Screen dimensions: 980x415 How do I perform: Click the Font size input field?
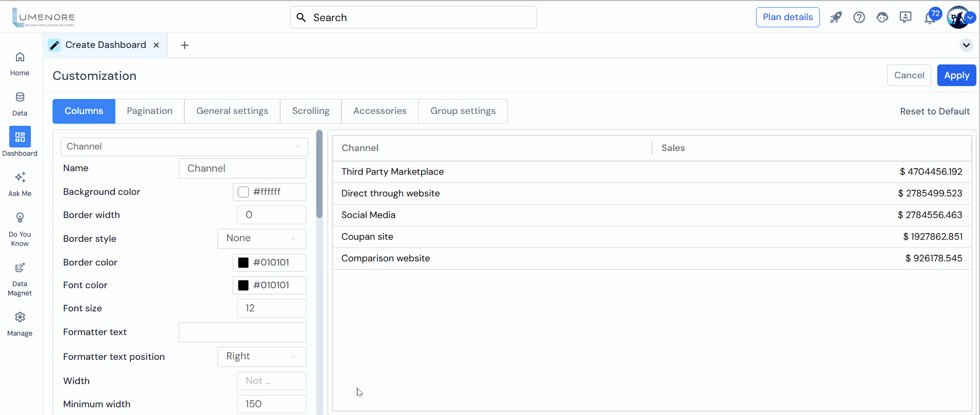[x=271, y=308]
